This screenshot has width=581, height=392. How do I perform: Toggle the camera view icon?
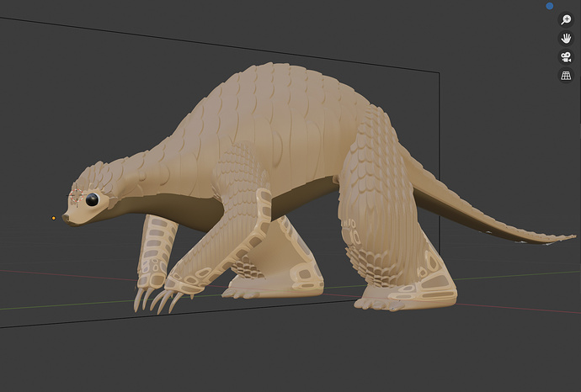(x=566, y=57)
